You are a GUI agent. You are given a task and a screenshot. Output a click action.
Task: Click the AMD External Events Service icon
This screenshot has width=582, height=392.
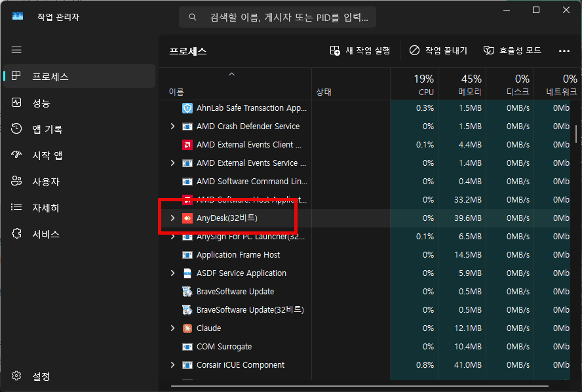click(x=187, y=163)
